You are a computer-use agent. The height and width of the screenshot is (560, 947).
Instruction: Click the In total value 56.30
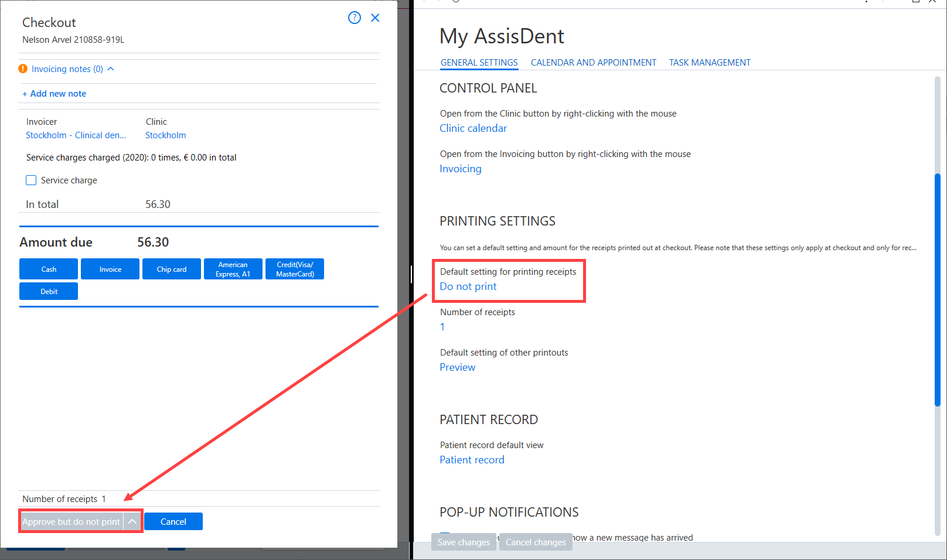(158, 204)
